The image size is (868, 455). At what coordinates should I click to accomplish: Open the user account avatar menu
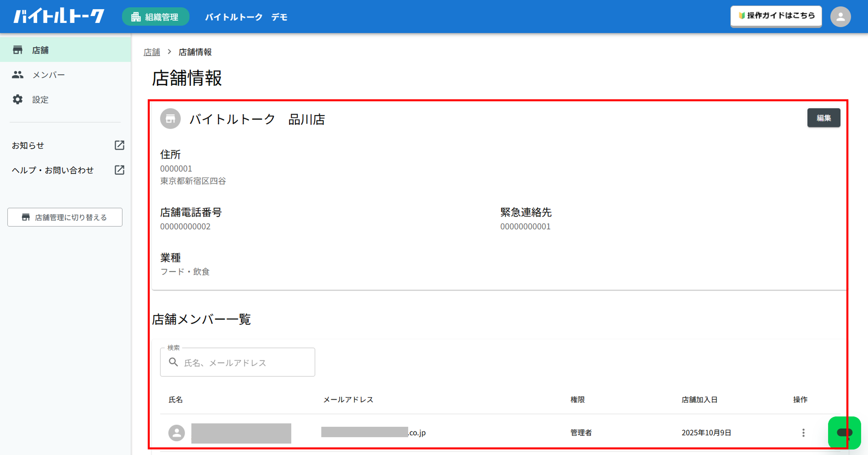(x=840, y=17)
